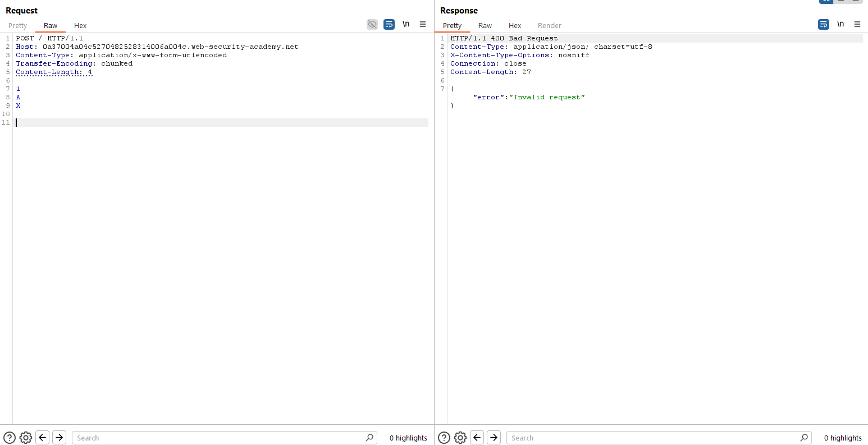Open the Render tab in Response

[x=549, y=26]
